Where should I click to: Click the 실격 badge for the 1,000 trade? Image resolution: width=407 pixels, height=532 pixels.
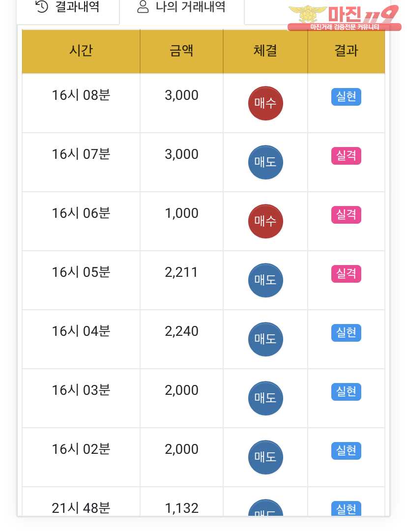346,215
